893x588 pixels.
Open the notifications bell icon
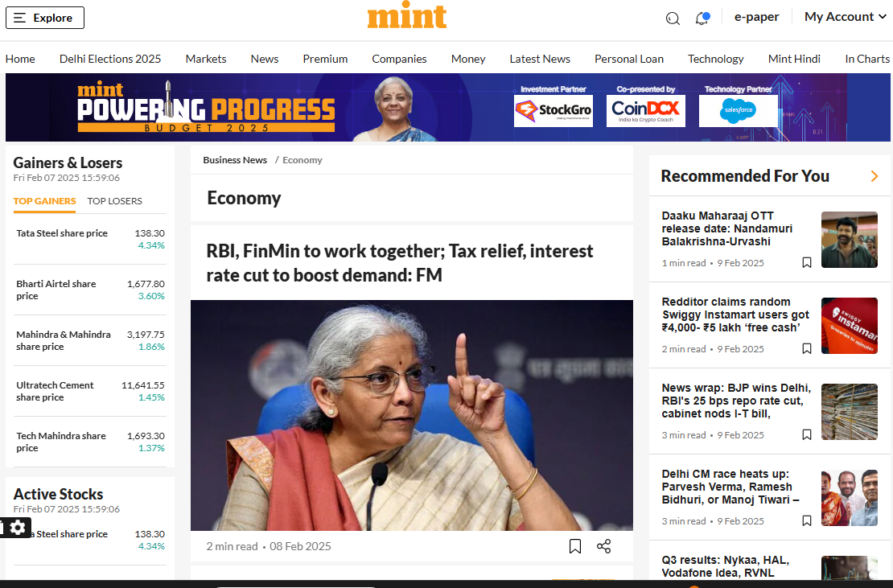[702, 18]
